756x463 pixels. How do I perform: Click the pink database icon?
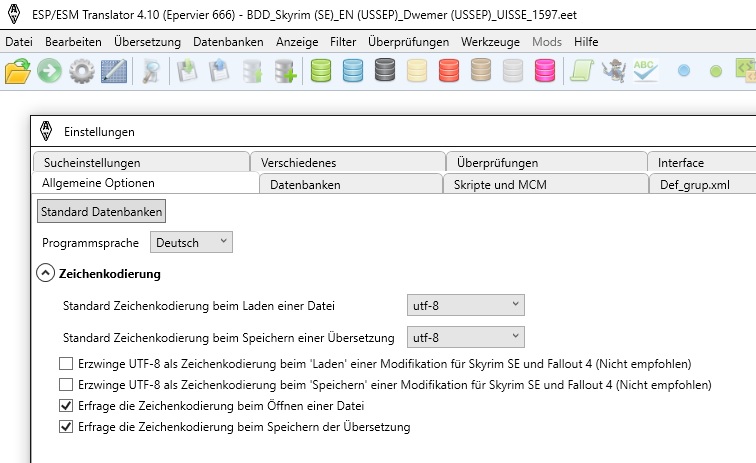point(544,72)
